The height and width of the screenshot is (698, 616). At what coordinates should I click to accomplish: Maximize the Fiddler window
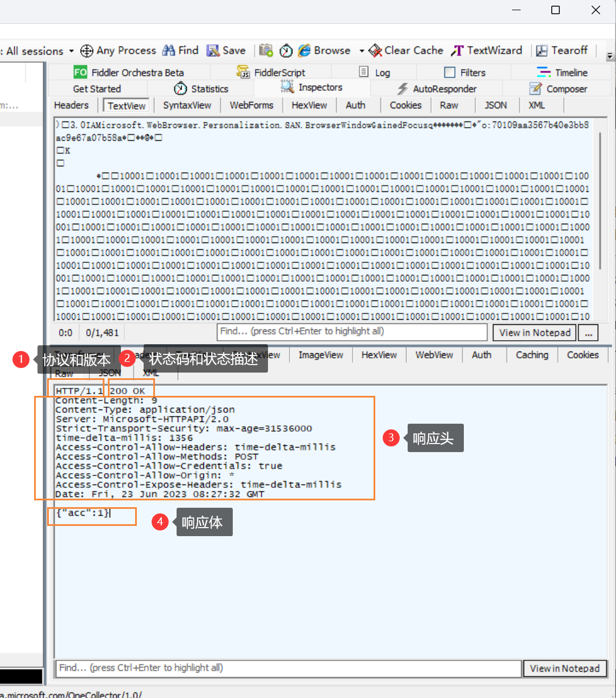point(556,10)
